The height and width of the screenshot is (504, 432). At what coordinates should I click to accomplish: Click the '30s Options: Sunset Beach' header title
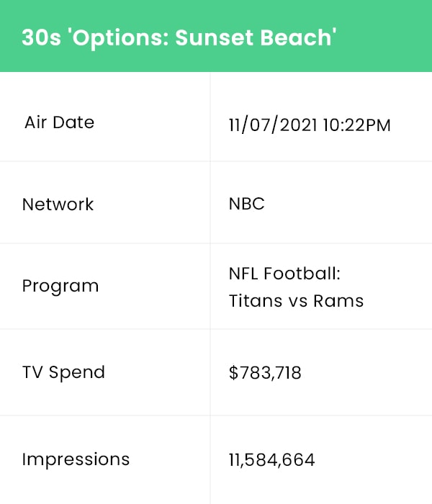point(179,38)
